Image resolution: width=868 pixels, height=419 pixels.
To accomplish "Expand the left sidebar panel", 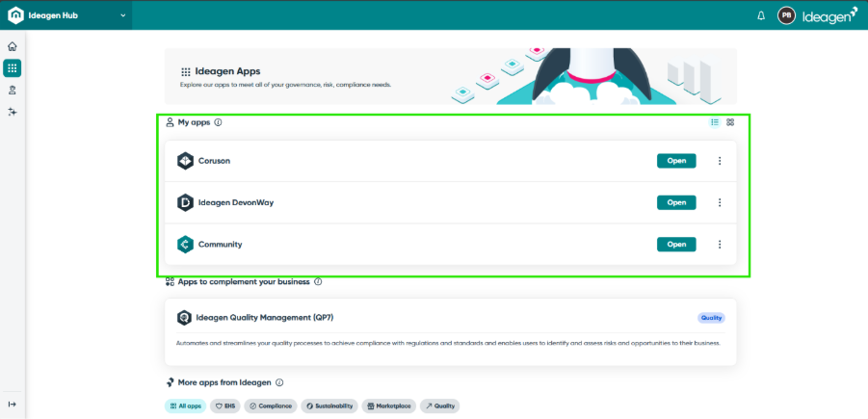I will 13,404.
